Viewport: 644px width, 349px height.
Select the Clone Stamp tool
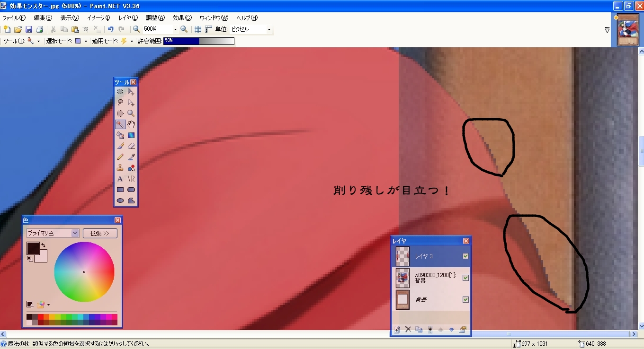120,168
